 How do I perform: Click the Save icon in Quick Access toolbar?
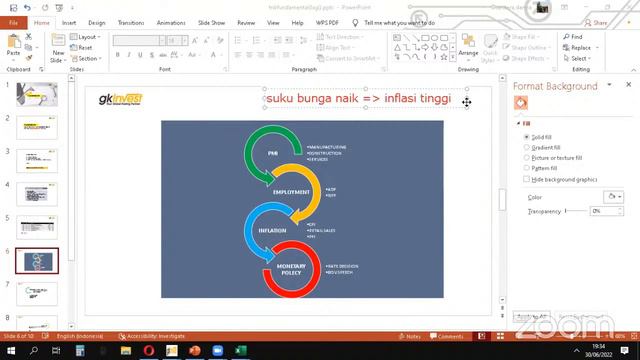tap(13, 8)
